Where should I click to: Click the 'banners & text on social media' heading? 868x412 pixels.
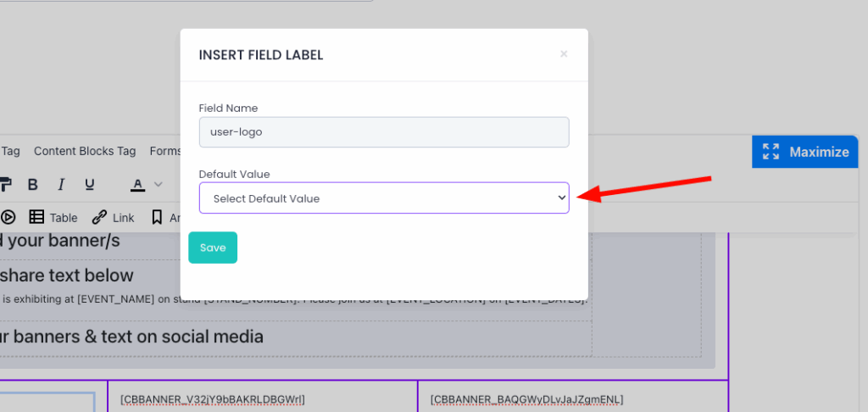[x=131, y=337]
